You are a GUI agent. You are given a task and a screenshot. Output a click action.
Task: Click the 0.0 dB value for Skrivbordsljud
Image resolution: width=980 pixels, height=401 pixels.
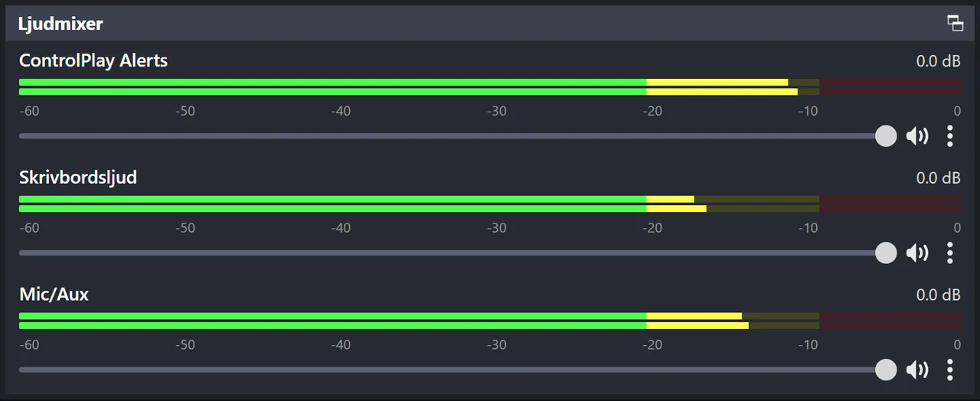938,178
